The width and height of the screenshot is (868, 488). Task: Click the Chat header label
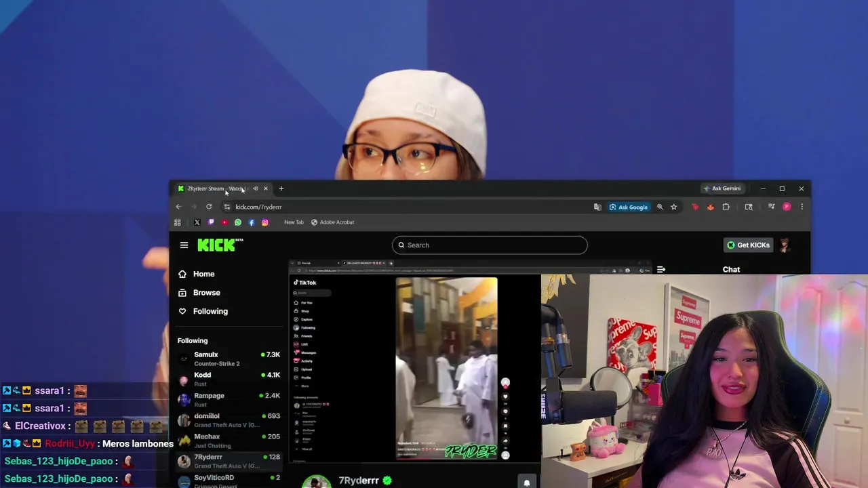point(731,270)
